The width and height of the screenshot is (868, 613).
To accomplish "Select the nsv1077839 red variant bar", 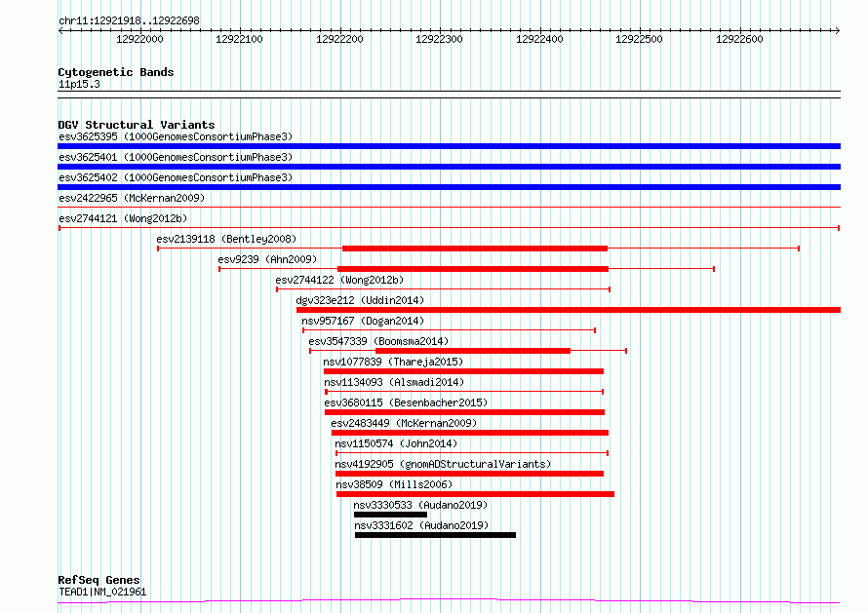I will (464, 371).
